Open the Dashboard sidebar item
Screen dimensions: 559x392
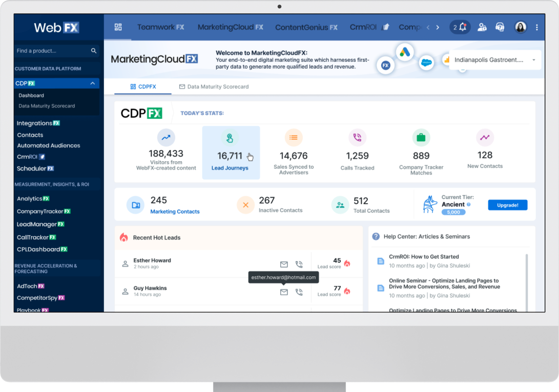click(x=31, y=95)
